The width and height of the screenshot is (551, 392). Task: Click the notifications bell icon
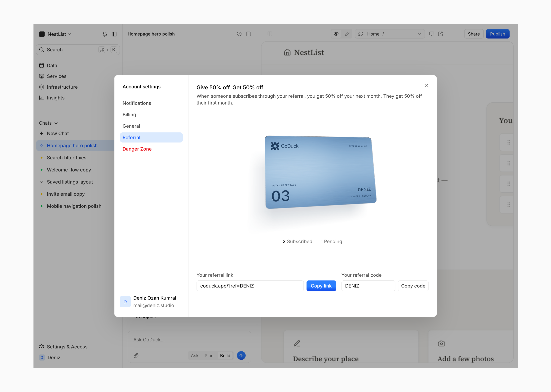[105, 34]
